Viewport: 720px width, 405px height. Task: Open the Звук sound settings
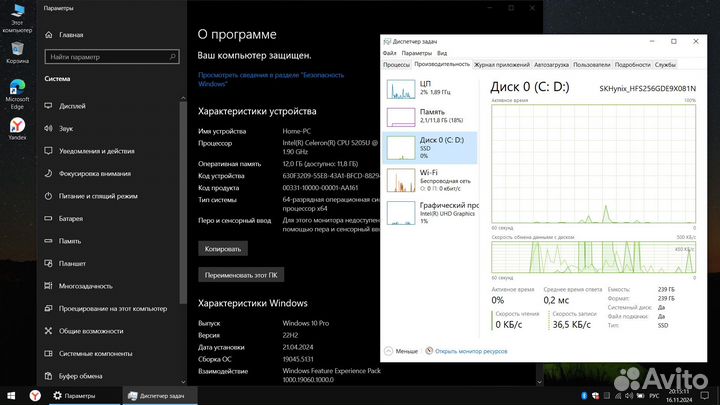point(66,128)
